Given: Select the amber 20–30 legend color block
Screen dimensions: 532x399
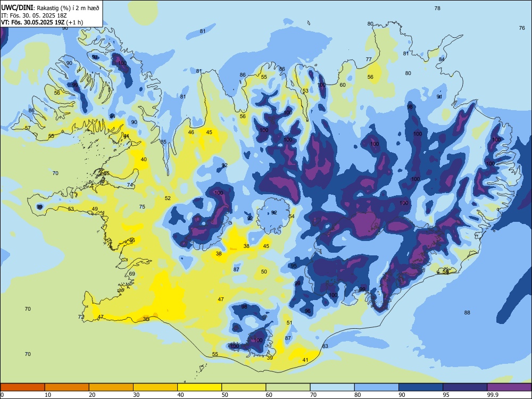Looking at the screenshot, I should pos(111,387).
